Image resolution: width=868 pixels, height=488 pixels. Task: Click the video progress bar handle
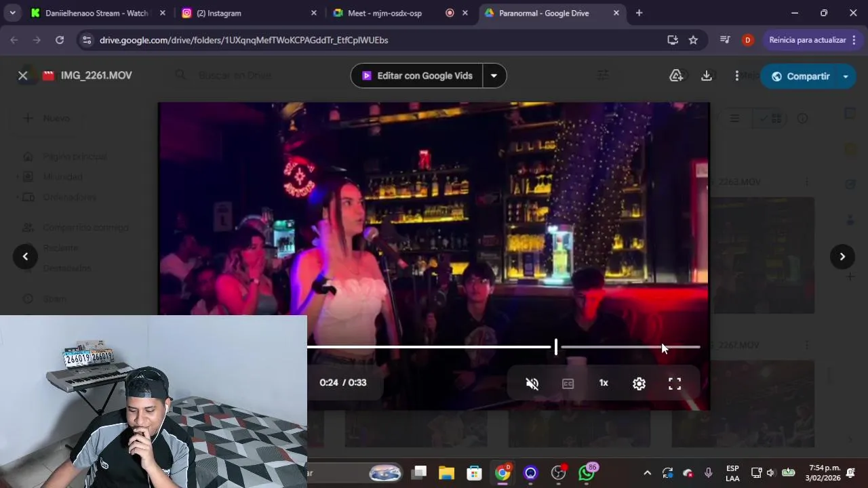556,347
